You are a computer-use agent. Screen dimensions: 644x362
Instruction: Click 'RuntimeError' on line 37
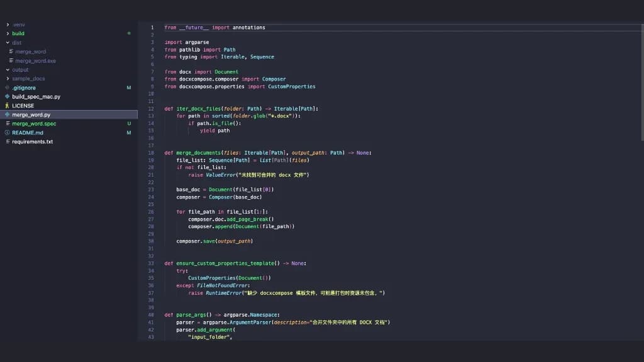tap(223, 293)
